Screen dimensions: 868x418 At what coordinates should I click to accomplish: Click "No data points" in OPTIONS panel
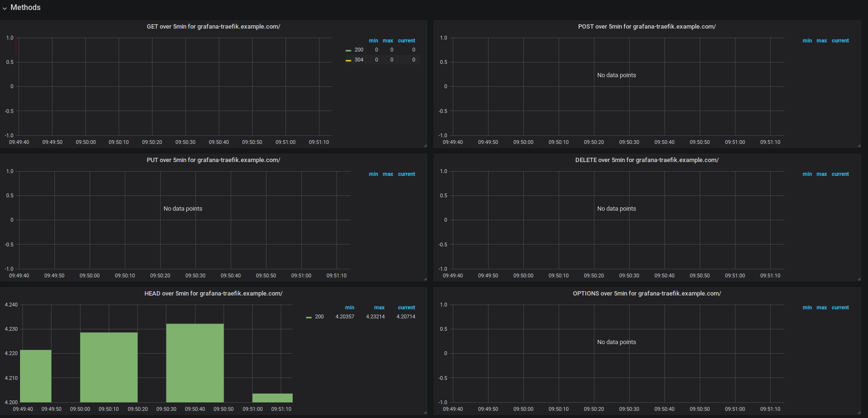(x=616, y=342)
